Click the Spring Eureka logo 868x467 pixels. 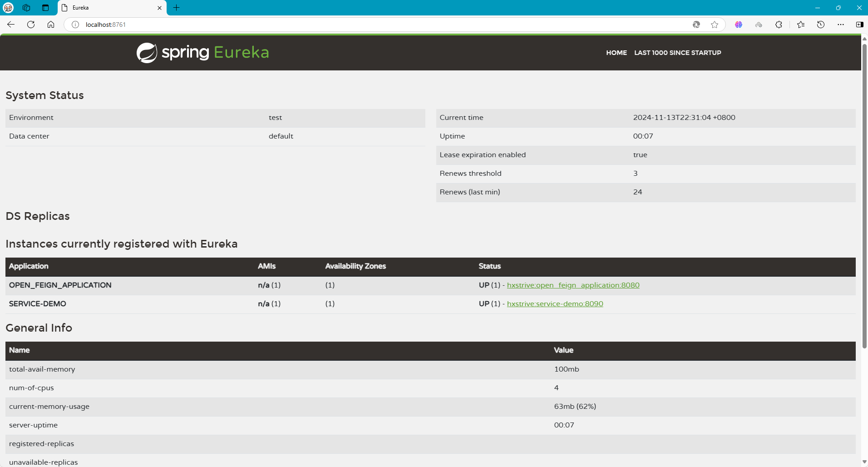pos(202,53)
